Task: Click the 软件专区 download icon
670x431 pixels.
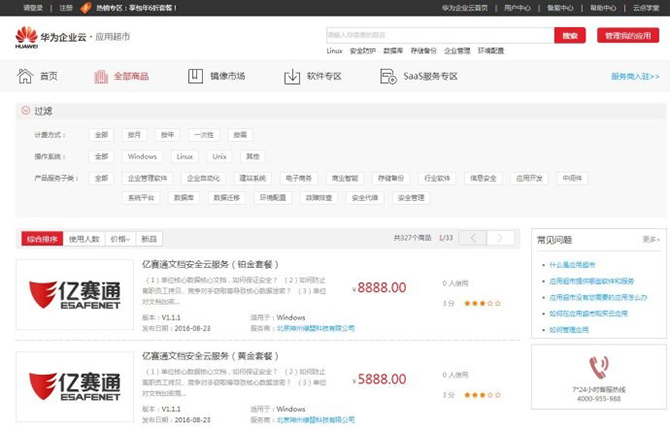Action: 292,76
